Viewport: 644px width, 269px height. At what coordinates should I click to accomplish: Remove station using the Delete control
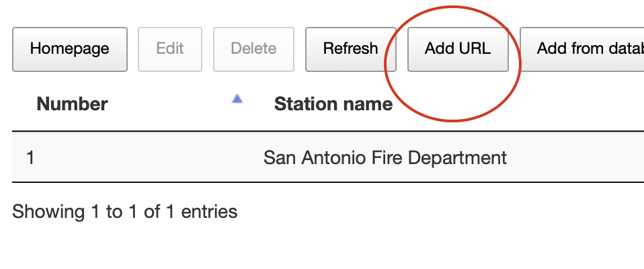coord(253,49)
